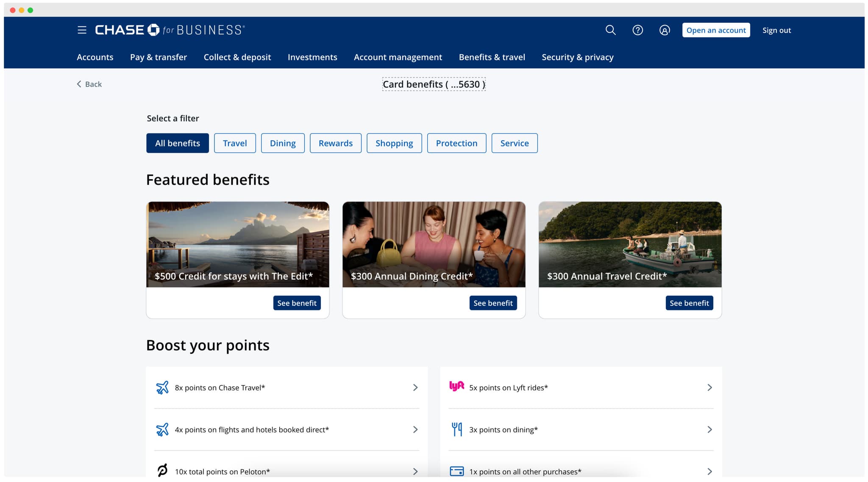
Task: Click the Back navigation link
Action: tap(89, 84)
